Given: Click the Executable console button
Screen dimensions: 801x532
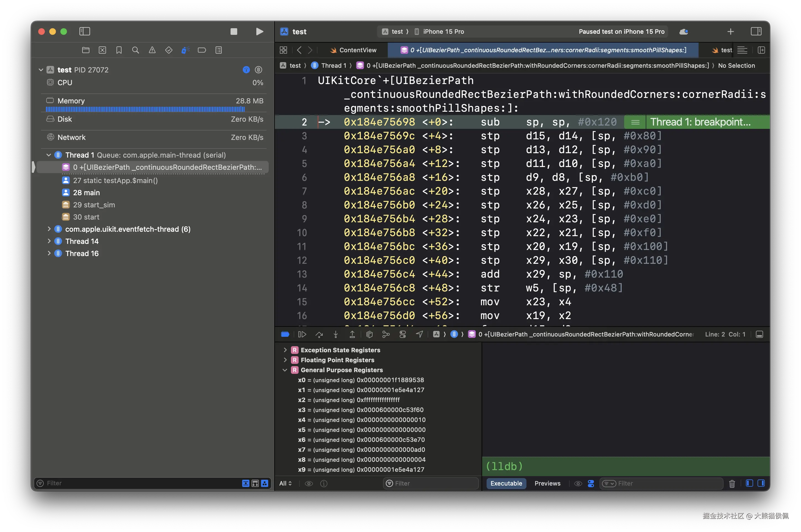Looking at the screenshot, I should [506, 484].
